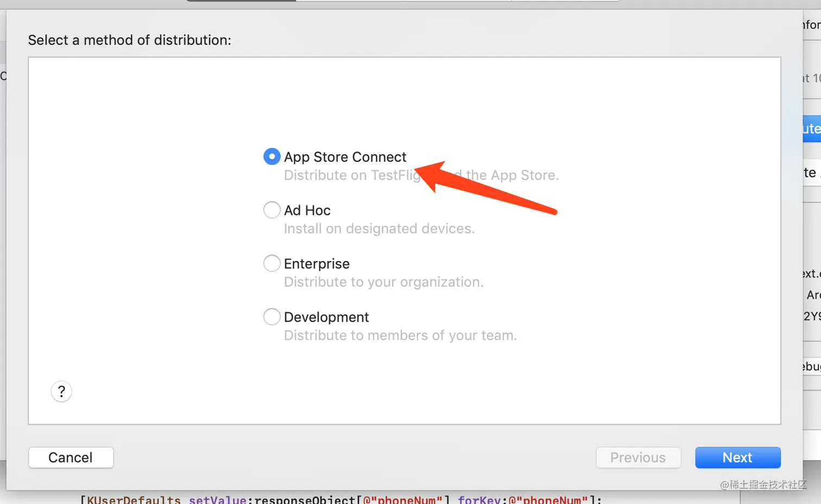Click 'Install on designated devices.' description
Image resolution: width=821 pixels, height=504 pixels.
379,229
